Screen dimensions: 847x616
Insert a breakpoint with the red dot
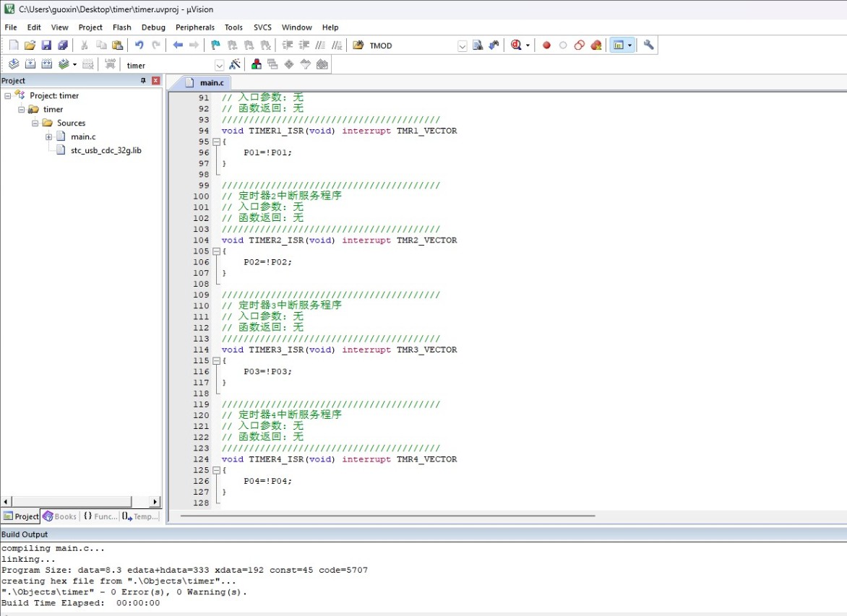coord(546,45)
